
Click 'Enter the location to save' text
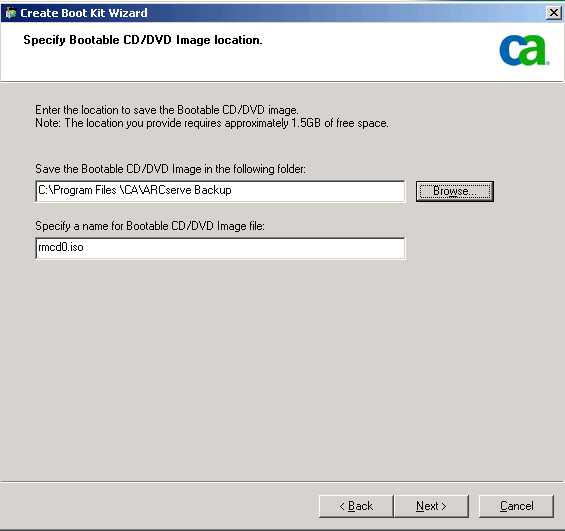[166, 110]
